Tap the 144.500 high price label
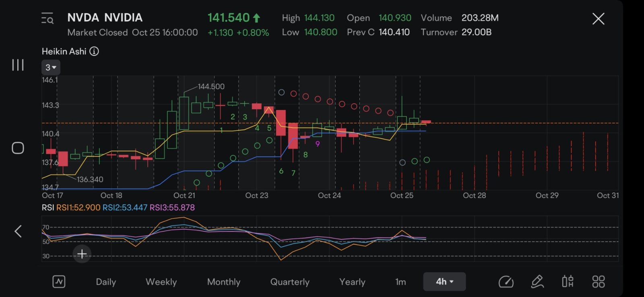 [x=211, y=87]
